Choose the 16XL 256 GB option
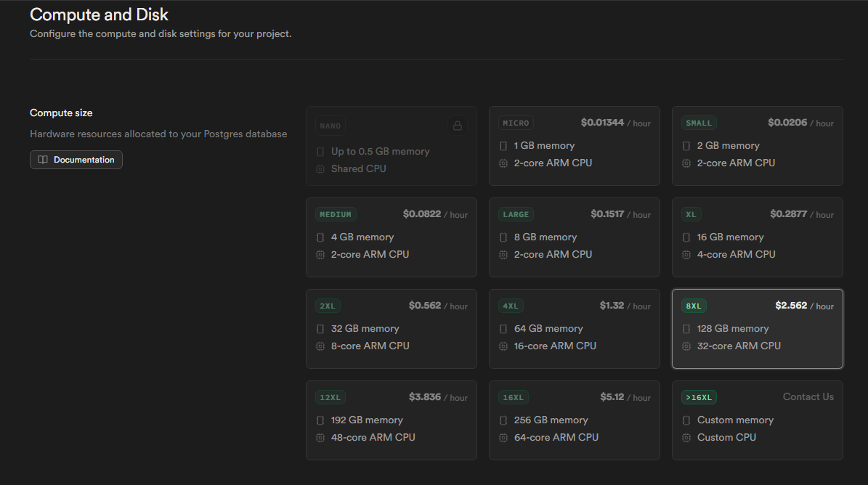The width and height of the screenshot is (868, 485). pos(574,420)
